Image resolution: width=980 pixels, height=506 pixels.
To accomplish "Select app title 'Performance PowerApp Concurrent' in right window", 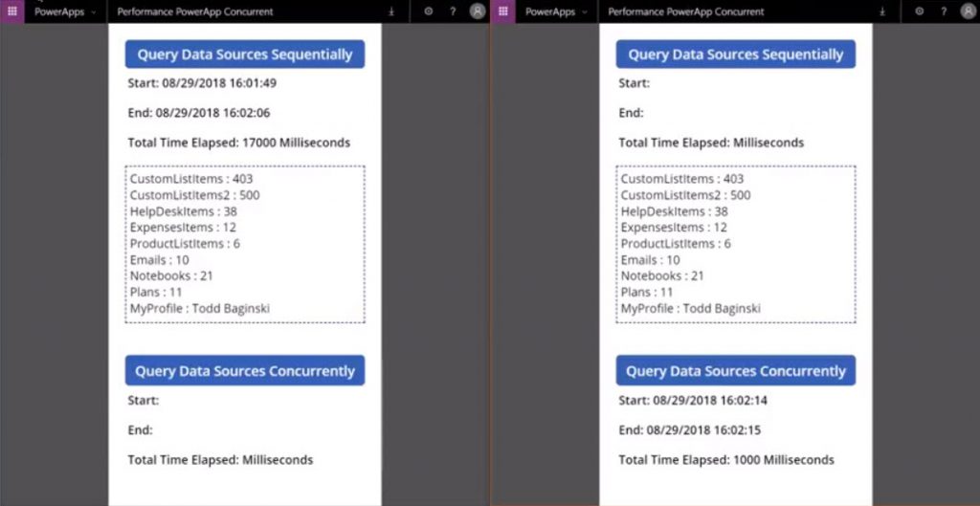I will (686, 11).
